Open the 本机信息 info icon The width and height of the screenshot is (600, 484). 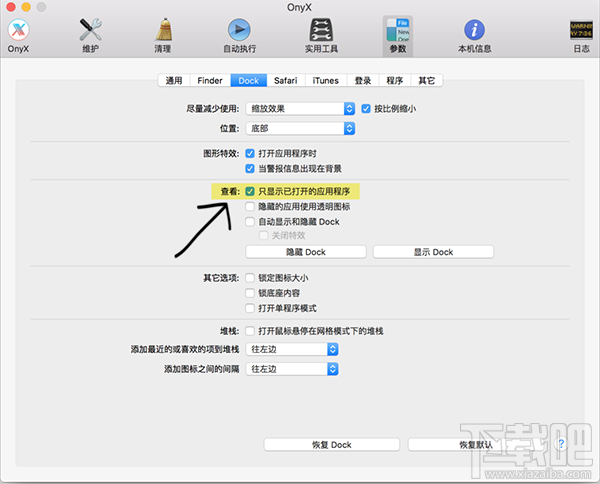(x=474, y=36)
